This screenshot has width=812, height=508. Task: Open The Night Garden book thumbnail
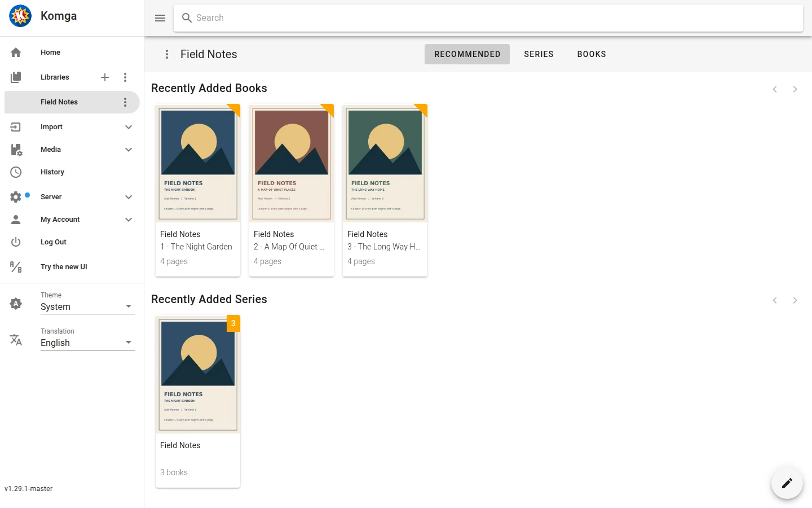[x=198, y=163]
